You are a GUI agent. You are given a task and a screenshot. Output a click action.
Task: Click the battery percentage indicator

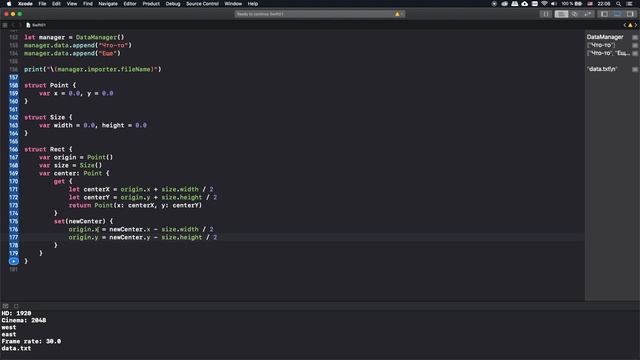[572, 4]
